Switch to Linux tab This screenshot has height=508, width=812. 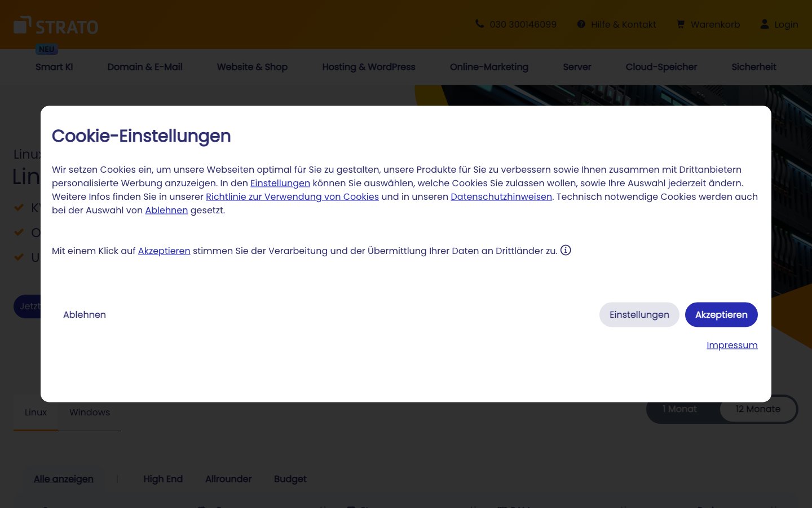pos(36,413)
